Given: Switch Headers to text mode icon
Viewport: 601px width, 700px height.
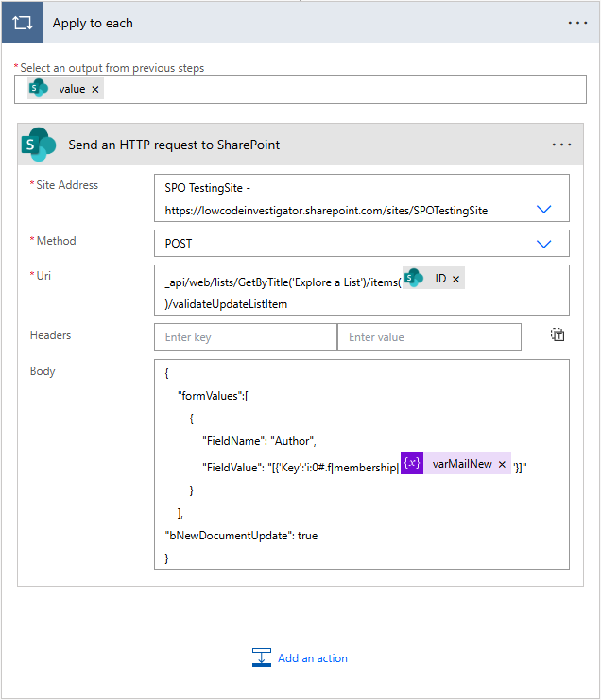Looking at the screenshot, I should click(x=558, y=334).
